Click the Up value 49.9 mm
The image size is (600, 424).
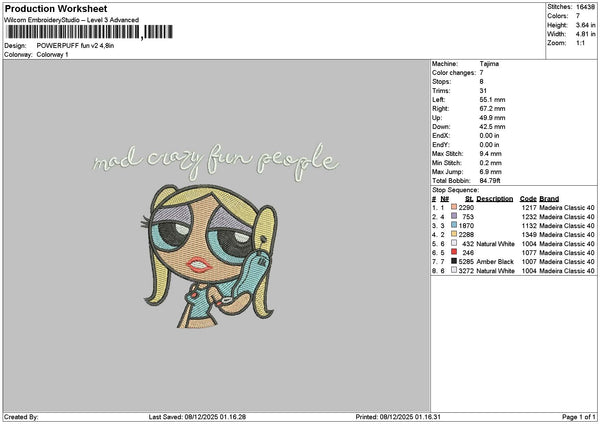click(x=492, y=118)
